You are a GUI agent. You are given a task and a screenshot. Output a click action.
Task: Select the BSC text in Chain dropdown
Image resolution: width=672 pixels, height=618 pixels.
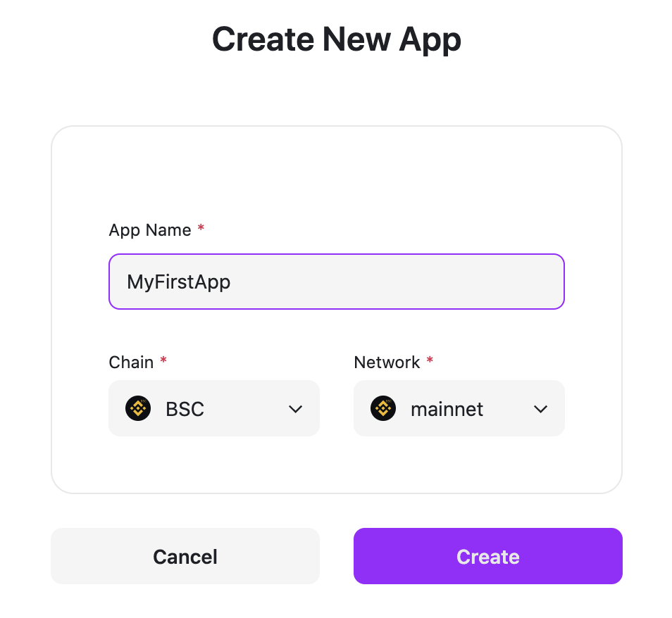(185, 409)
